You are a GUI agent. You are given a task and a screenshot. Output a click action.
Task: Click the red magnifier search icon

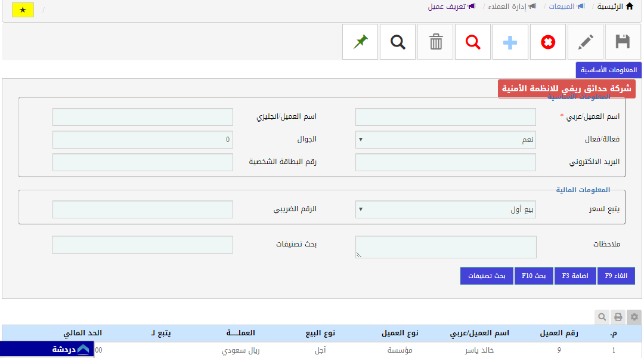coord(473,42)
